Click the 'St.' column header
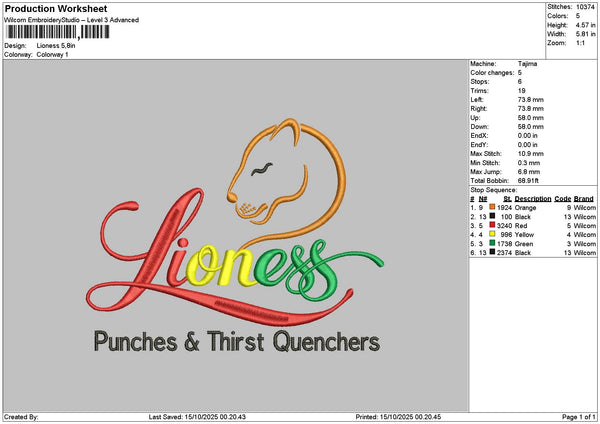Image resolution: width=600 pixels, height=424 pixels. click(x=507, y=199)
